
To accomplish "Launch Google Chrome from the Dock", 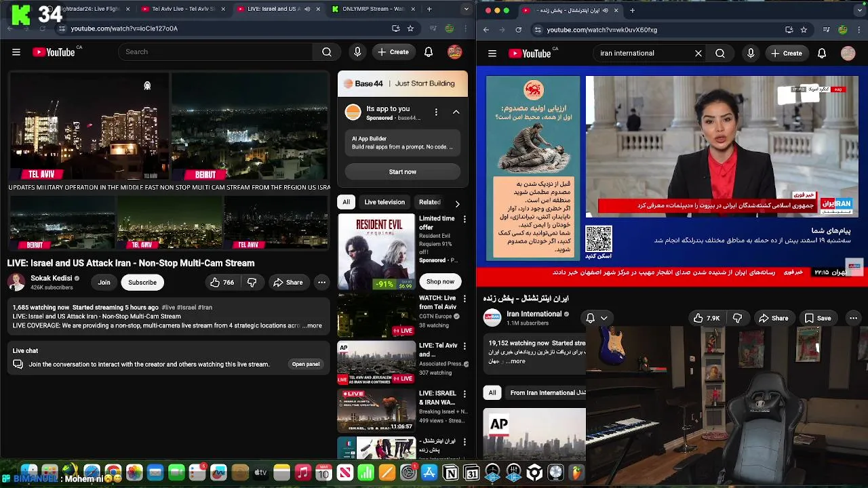I will coord(113,472).
